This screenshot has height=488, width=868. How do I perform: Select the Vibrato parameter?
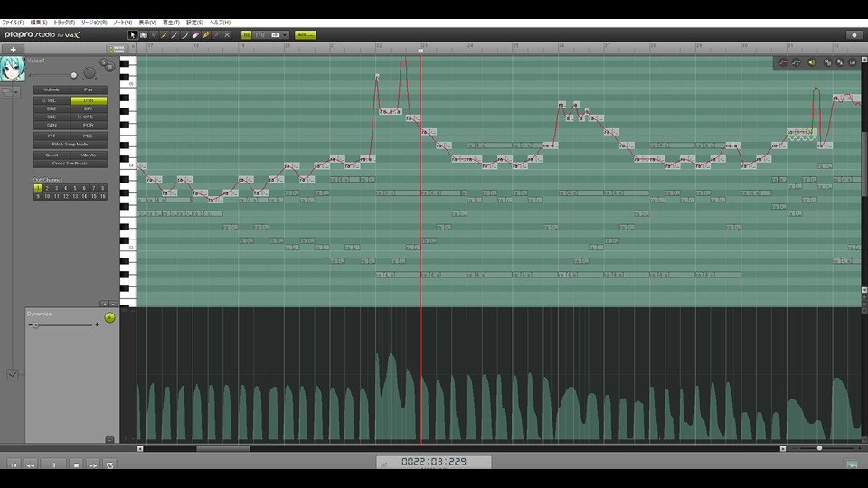point(89,155)
